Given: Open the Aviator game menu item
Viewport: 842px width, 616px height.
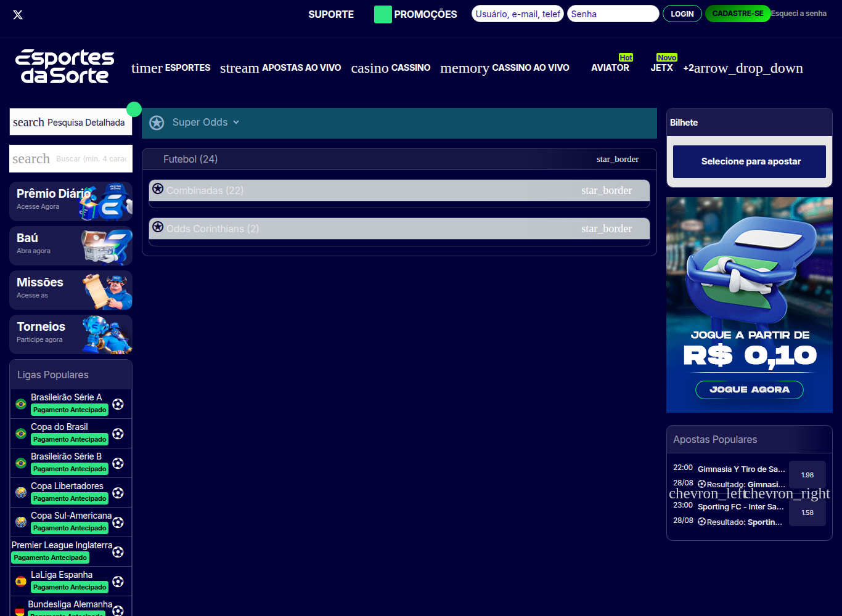Looking at the screenshot, I should click(610, 68).
